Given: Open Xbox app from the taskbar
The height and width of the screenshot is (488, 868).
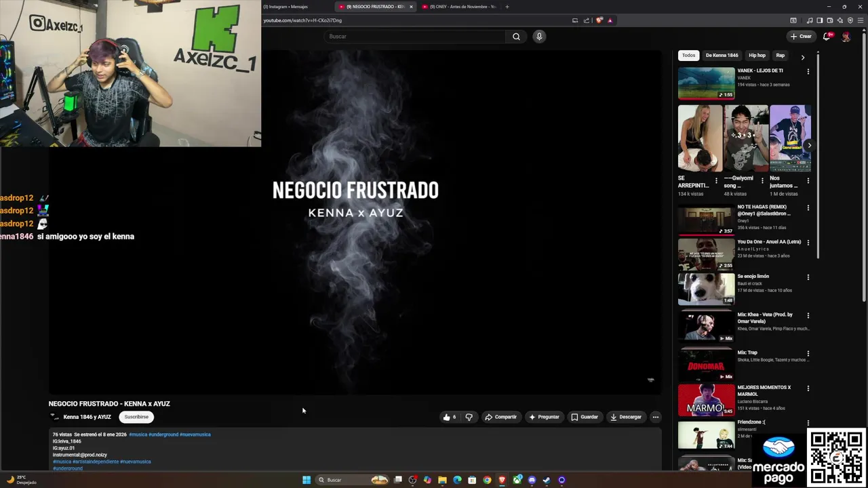Looking at the screenshot, I should tap(517, 480).
